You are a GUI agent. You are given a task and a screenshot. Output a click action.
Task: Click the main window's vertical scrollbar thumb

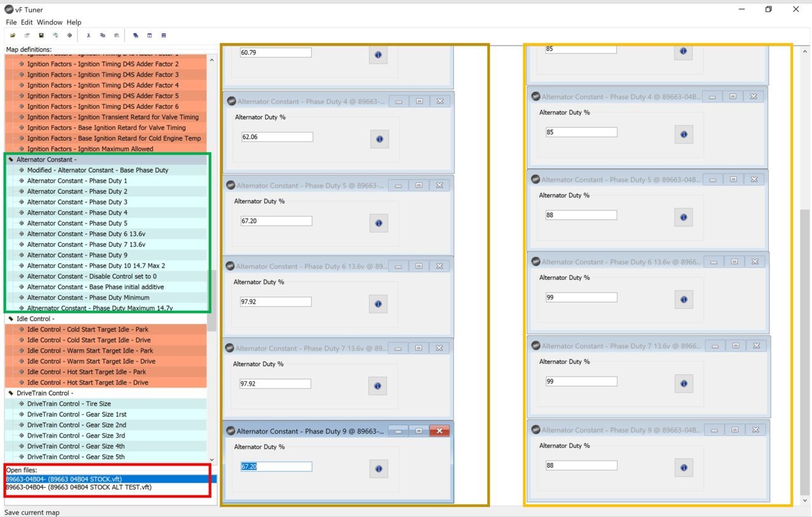(805, 352)
